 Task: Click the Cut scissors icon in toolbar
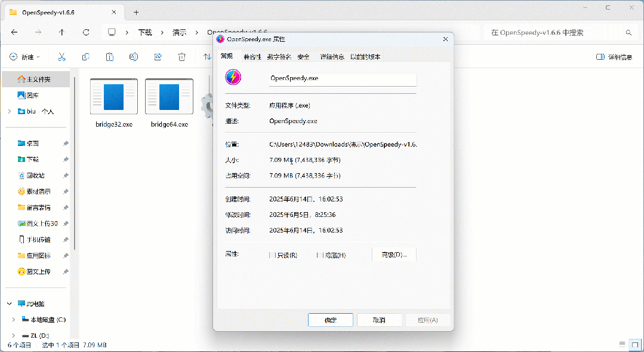[61, 57]
